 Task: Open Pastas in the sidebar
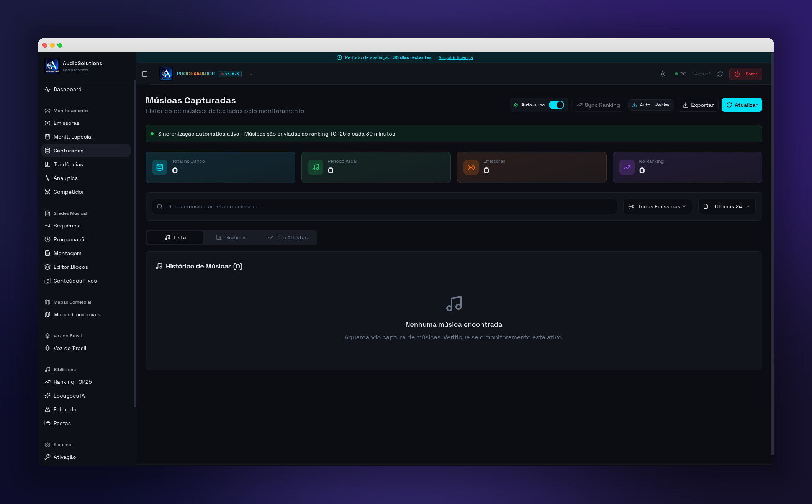click(86, 423)
